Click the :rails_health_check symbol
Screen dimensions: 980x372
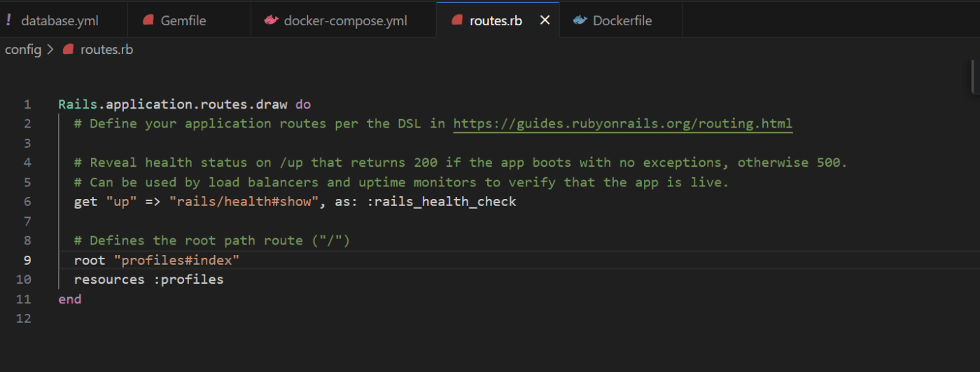coord(441,202)
